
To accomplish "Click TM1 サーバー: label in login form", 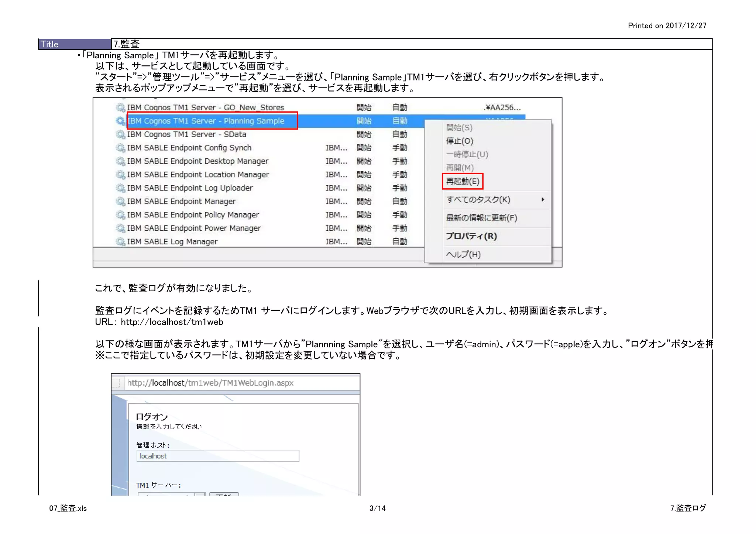I will (x=158, y=485).
